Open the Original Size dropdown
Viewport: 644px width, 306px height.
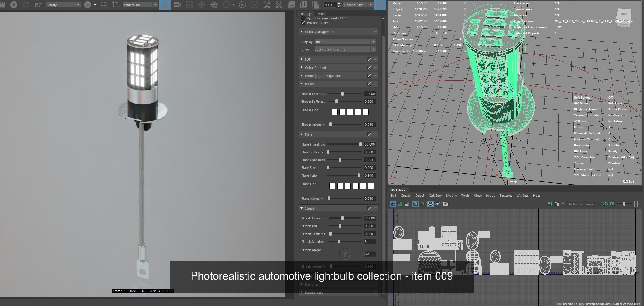pos(358,5)
